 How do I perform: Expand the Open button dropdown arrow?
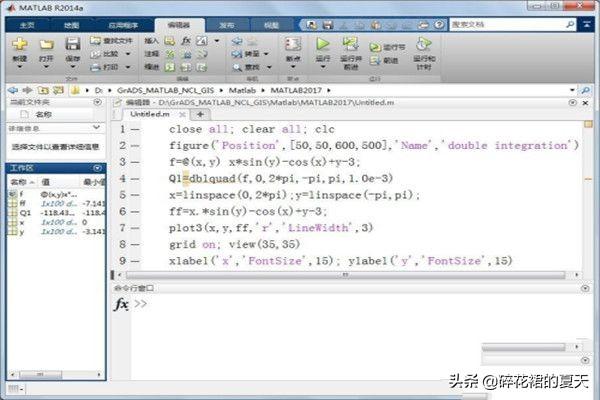click(x=46, y=67)
